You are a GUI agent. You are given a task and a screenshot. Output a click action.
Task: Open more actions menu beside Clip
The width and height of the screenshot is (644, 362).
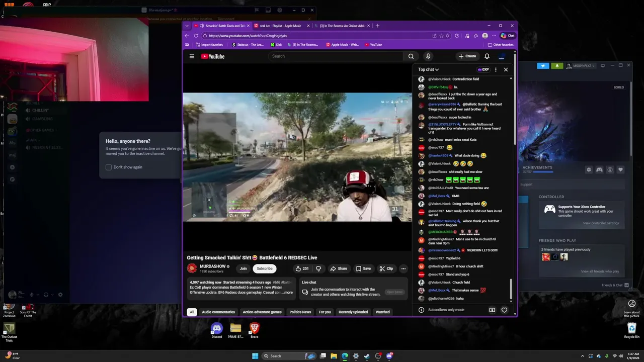coord(403,268)
